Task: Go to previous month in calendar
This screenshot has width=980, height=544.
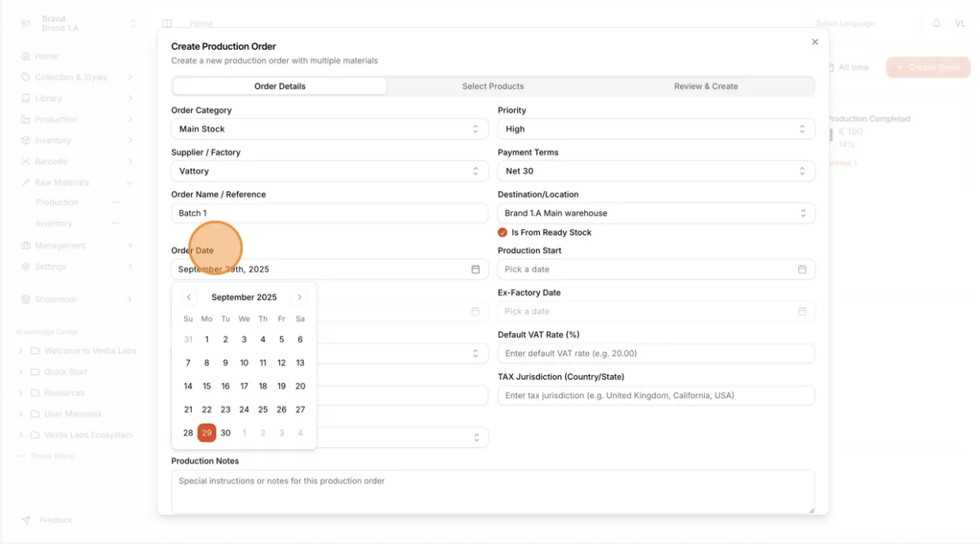Action: 189,297
